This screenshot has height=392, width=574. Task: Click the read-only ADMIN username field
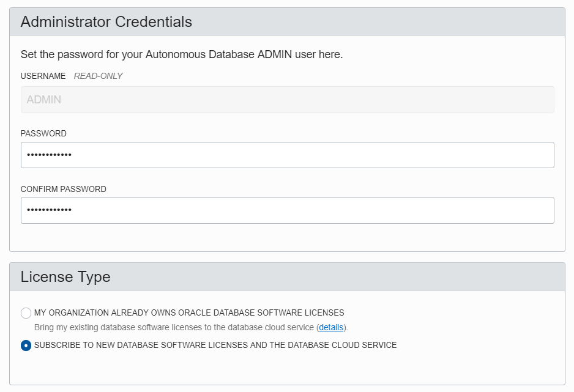(x=288, y=100)
